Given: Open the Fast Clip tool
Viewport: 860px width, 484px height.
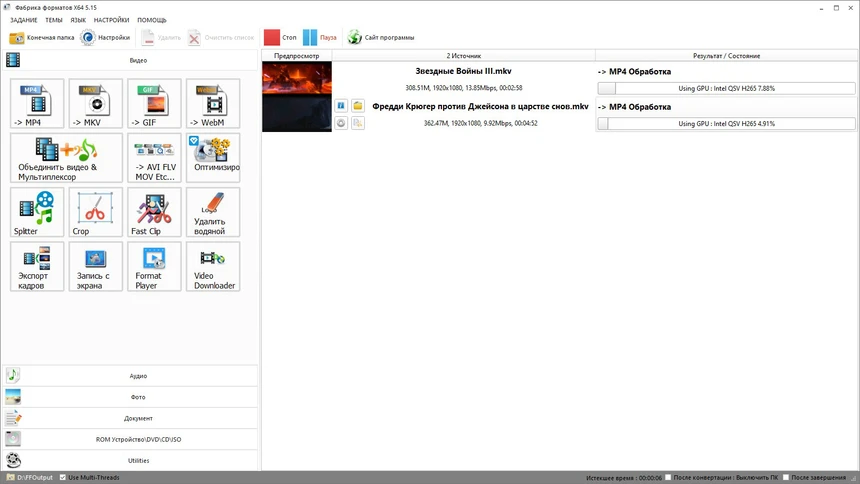Looking at the screenshot, I should coord(154,212).
